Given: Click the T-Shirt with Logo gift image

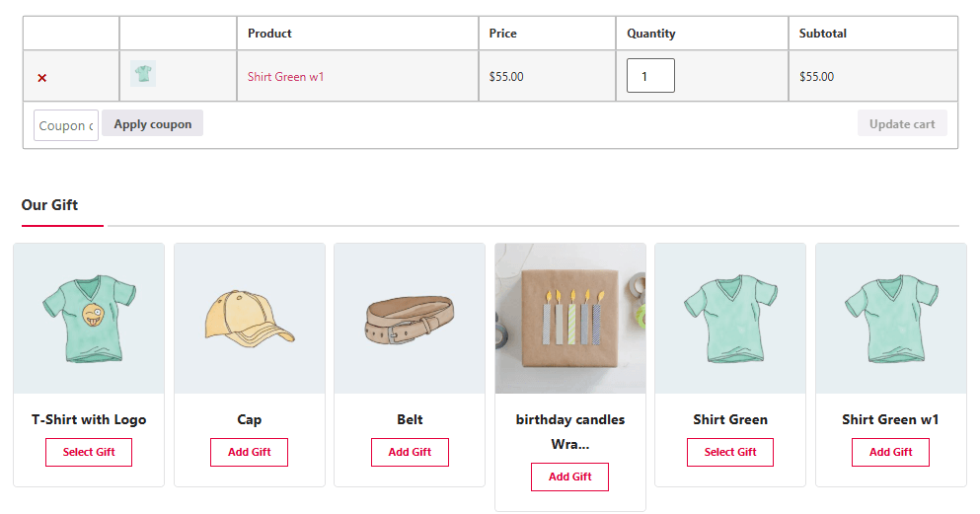Looking at the screenshot, I should pos(89,319).
